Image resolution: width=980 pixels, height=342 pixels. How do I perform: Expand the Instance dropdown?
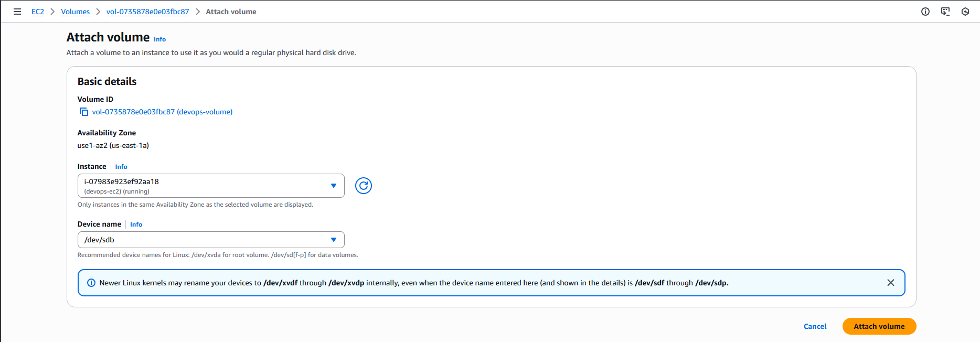[211, 186]
